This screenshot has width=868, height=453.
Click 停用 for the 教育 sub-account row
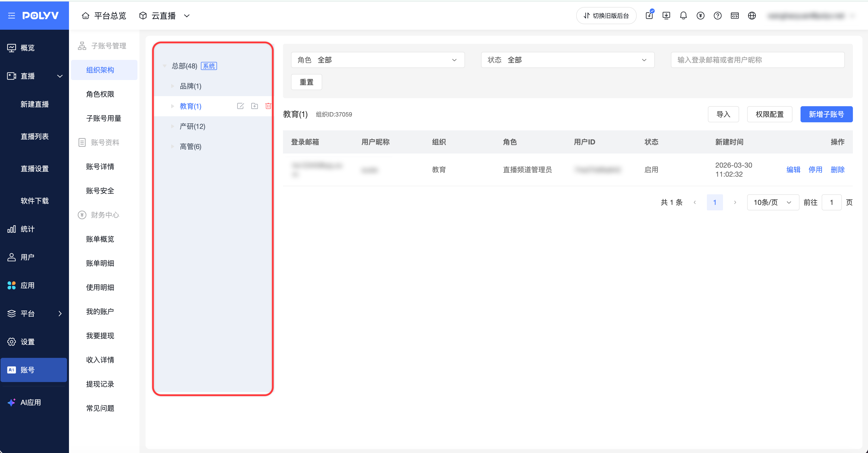(x=815, y=170)
